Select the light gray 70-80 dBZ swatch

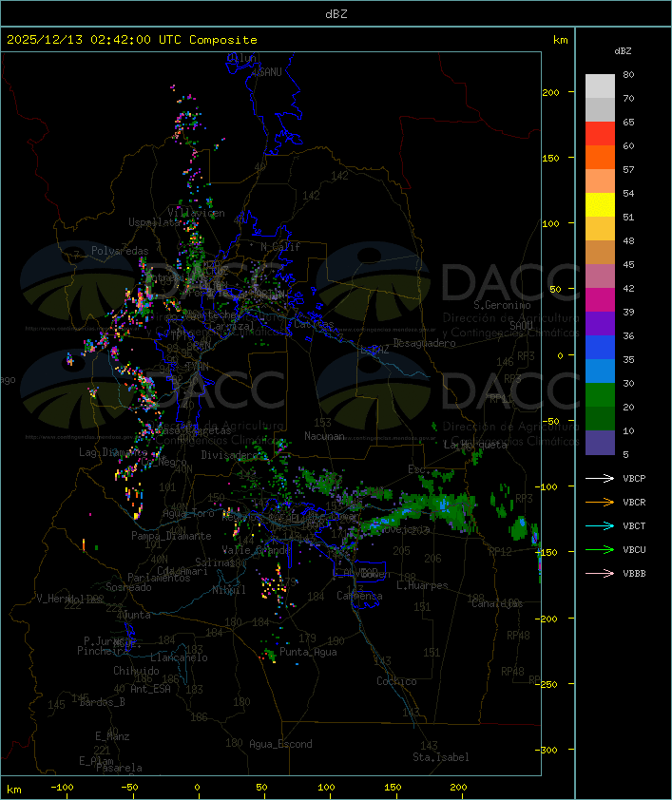[600, 86]
